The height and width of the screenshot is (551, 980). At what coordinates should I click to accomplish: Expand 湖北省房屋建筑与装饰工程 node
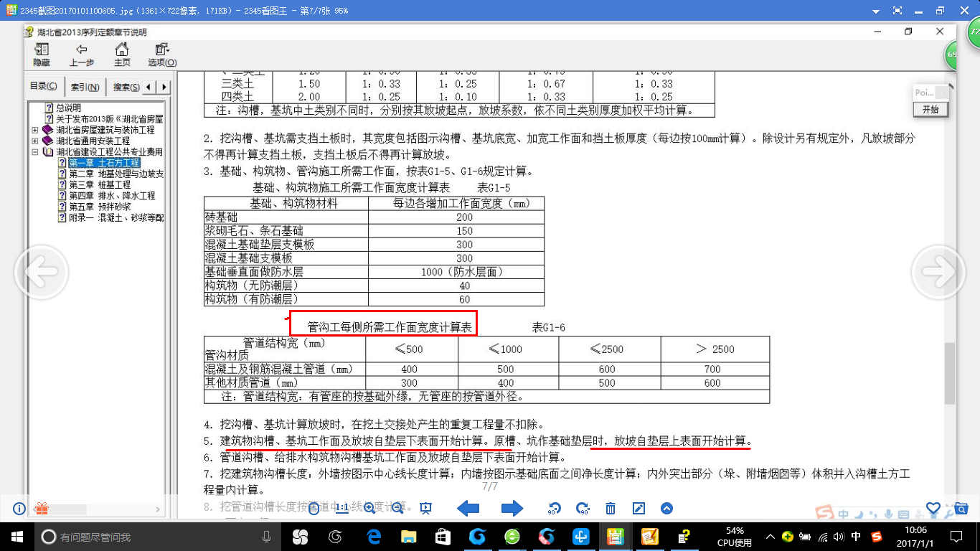35,131
